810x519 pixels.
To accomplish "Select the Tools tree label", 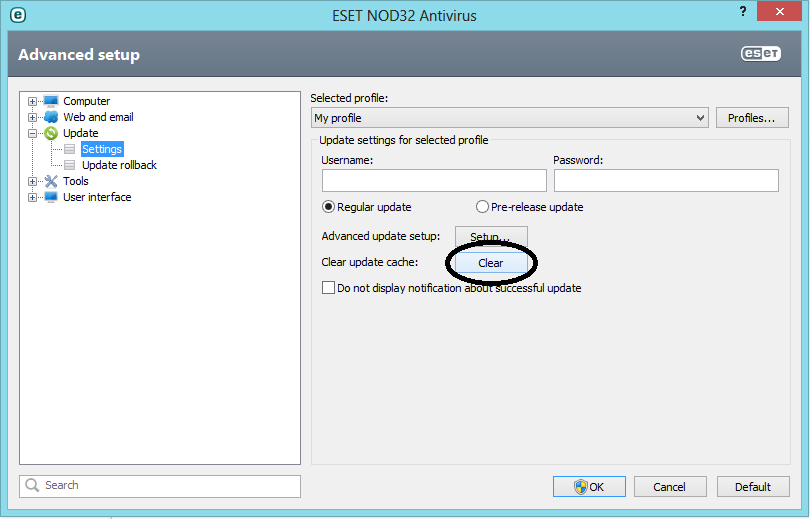I will 75,181.
